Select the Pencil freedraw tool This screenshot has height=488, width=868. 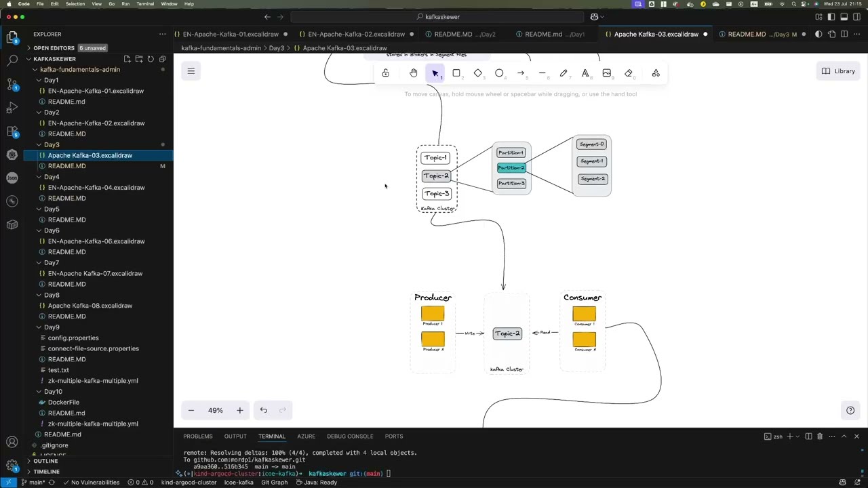(564, 73)
